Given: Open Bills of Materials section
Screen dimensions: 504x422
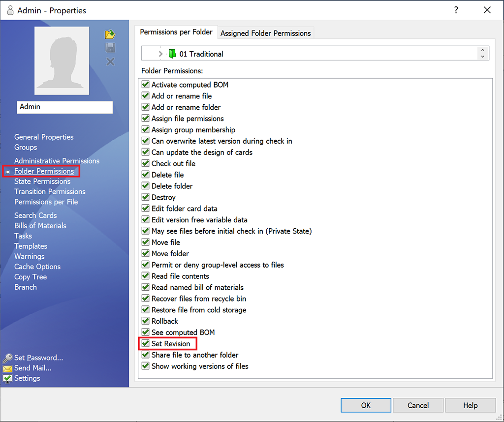Looking at the screenshot, I should click(x=40, y=225).
